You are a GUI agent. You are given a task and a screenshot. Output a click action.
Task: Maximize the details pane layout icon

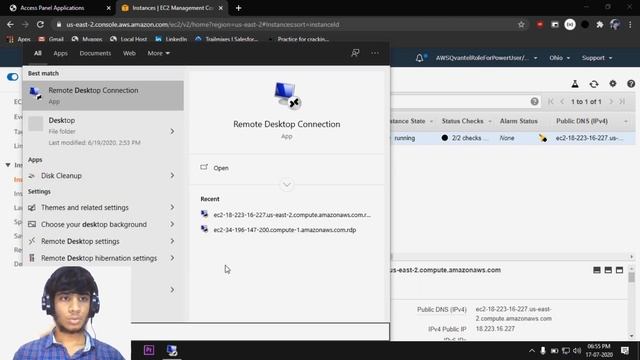pyautogui.click(x=620, y=270)
